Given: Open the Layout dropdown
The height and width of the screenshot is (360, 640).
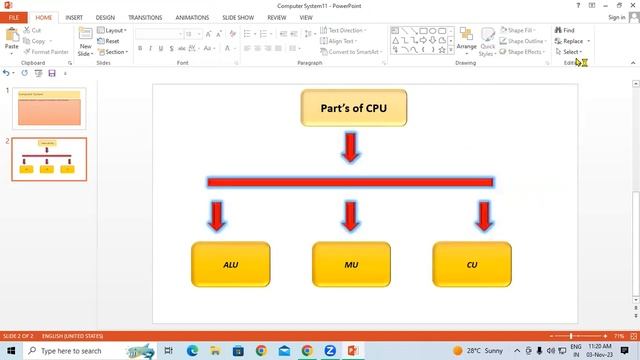Looking at the screenshot, I should [x=112, y=30].
